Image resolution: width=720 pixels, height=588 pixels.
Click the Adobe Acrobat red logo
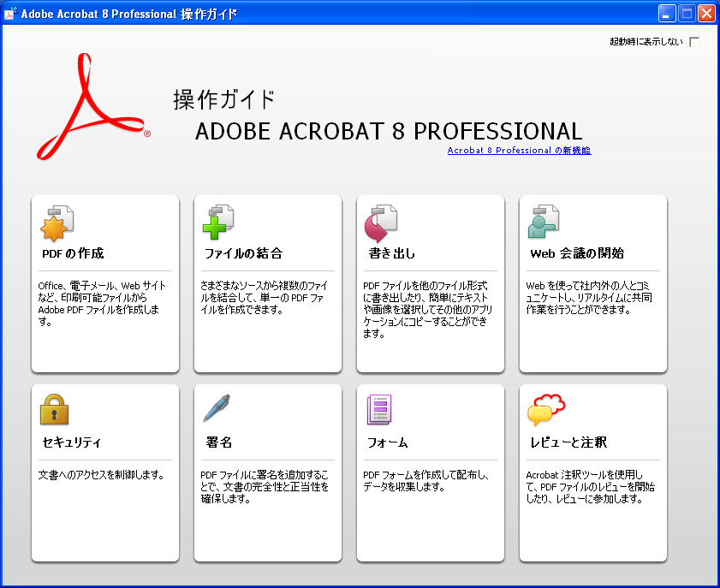93,106
